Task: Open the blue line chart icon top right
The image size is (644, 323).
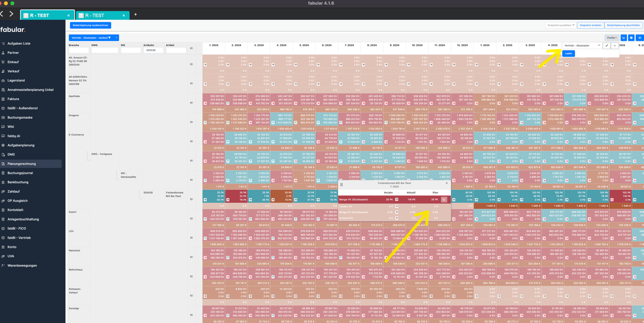Action: tap(624, 38)
